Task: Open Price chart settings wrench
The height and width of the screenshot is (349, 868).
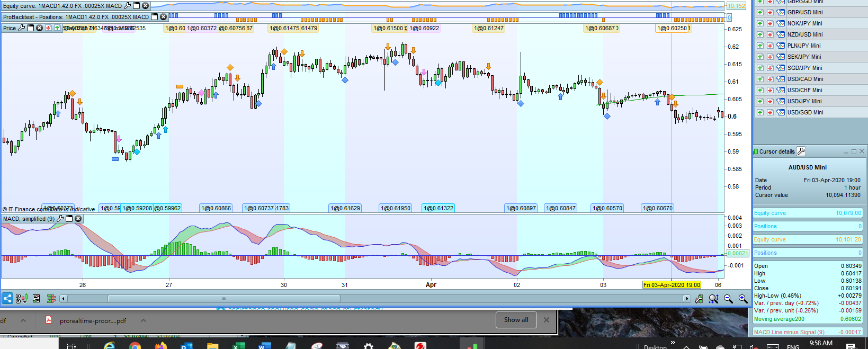Action: [x=22, y=28]
